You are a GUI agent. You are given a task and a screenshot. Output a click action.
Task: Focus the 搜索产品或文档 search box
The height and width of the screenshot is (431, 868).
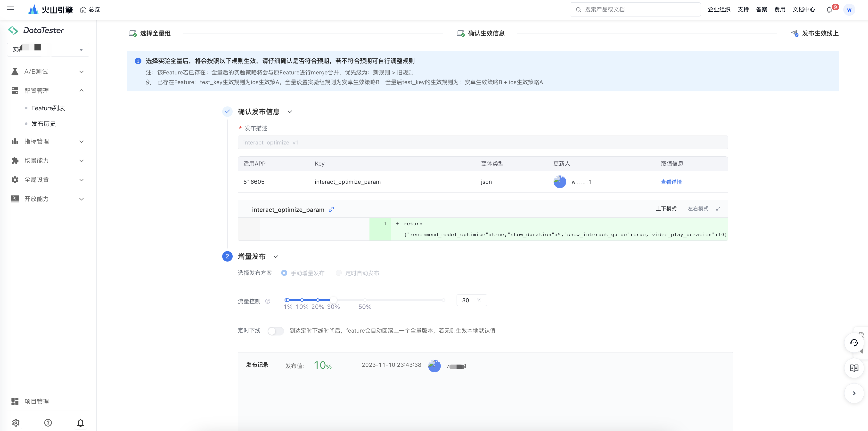click(635, 9)
